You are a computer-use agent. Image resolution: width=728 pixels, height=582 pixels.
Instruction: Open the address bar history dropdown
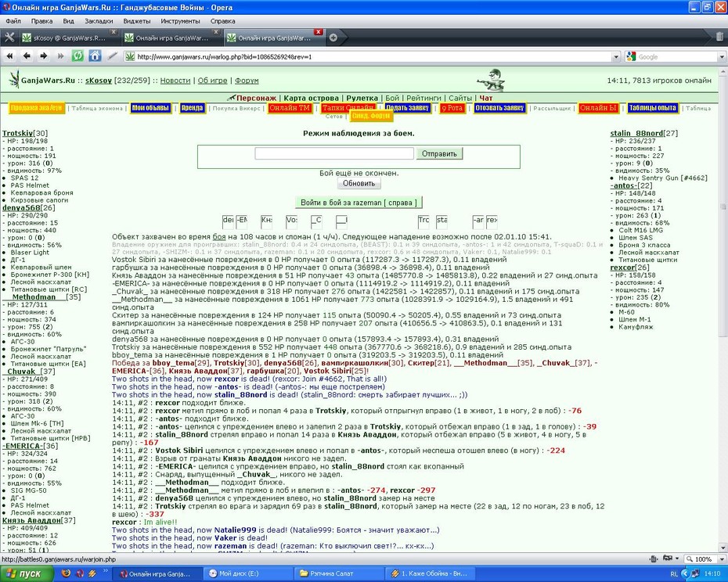click(616, 56)
